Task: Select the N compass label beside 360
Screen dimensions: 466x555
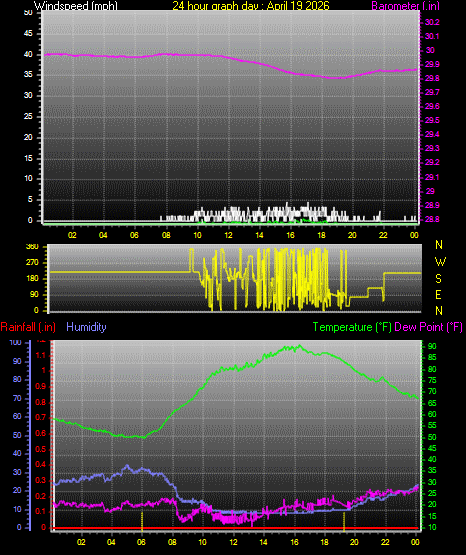Action: 439,245
